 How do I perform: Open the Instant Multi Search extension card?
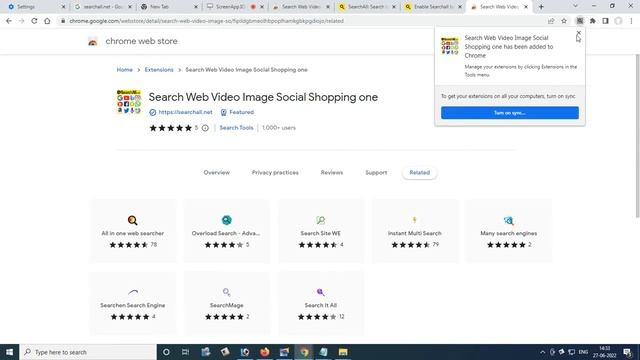415,231
